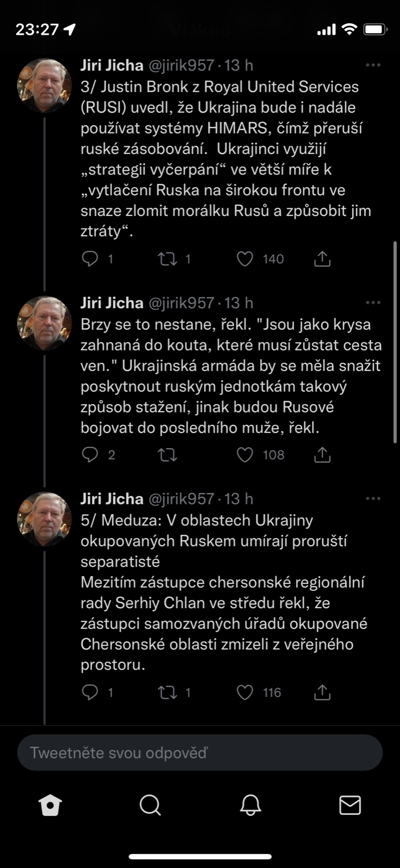Reply to the 3/ Justin Bronk tweet

pyautogui.click(x=89, y=259)
